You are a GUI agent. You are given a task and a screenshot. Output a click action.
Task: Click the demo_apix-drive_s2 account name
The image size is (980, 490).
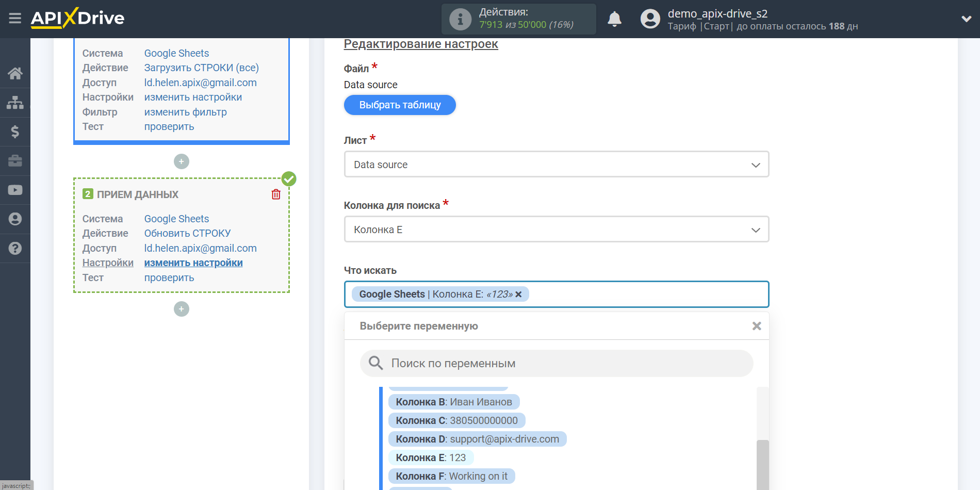(x=717, y=13)
